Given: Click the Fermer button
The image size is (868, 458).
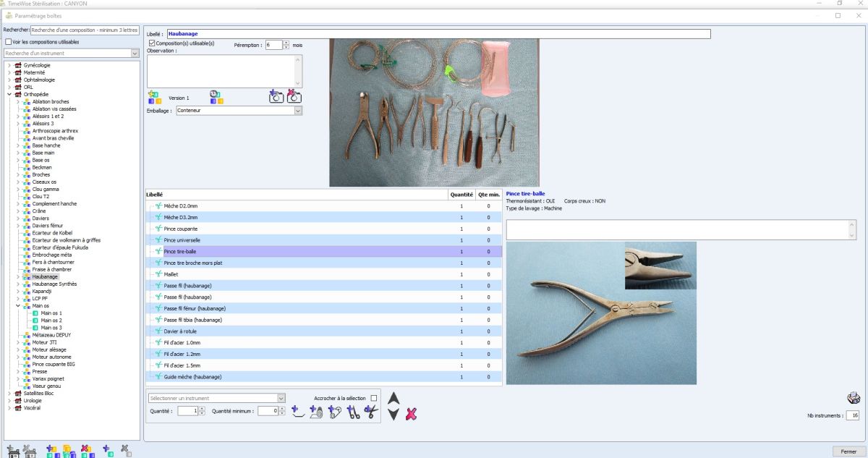Looking at the screenshot, I should (848, 451).
